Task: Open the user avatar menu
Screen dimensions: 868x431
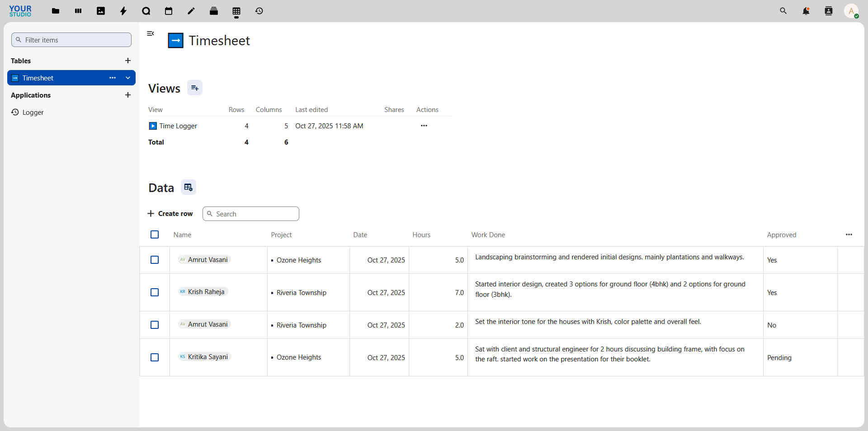Action: click(851, 11)
